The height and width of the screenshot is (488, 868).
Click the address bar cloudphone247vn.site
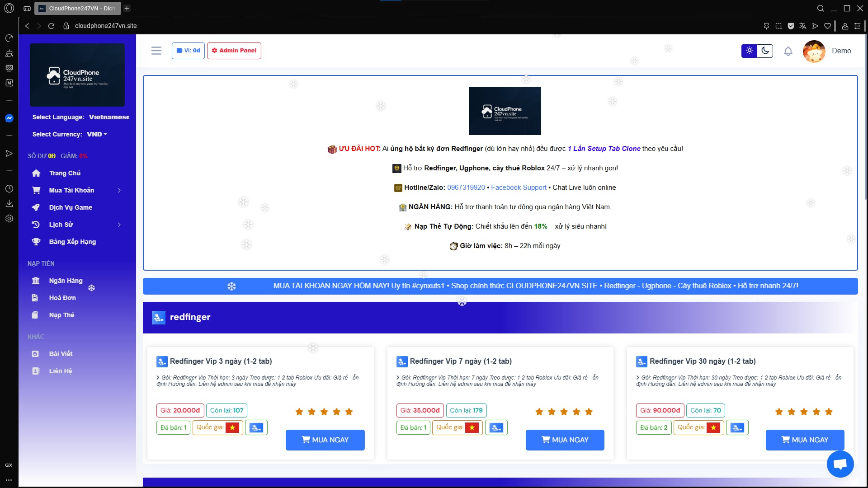(106, 26)
